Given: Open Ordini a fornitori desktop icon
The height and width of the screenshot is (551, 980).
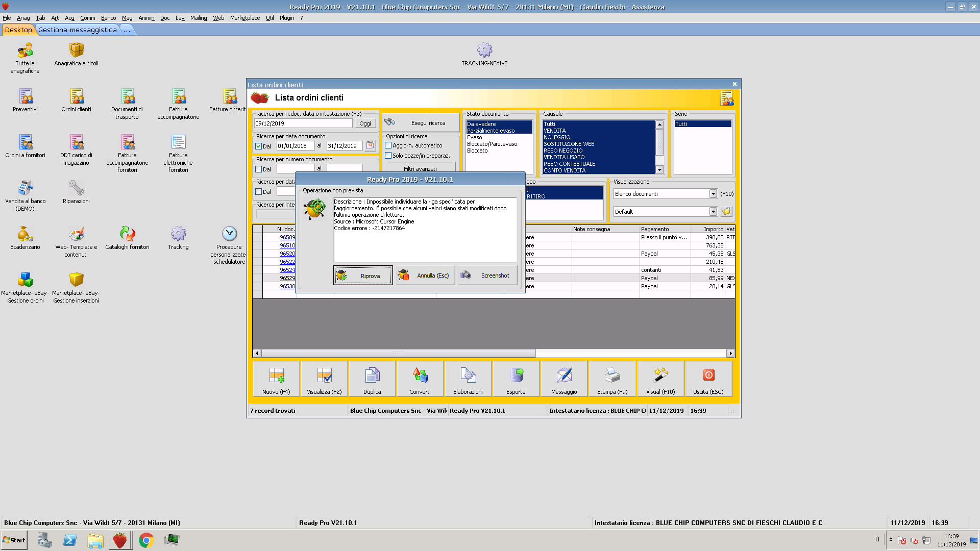Looking at the screenshot, I should coord(25,146).
